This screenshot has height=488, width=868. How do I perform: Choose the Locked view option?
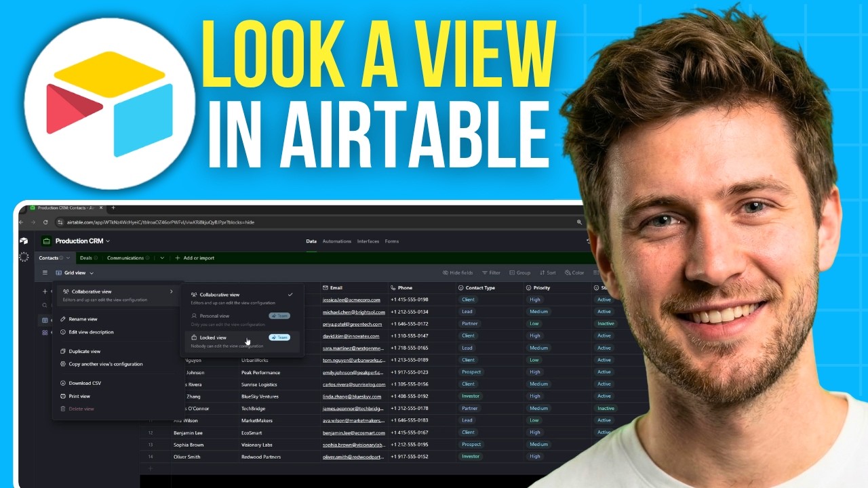tap(242, 341)
